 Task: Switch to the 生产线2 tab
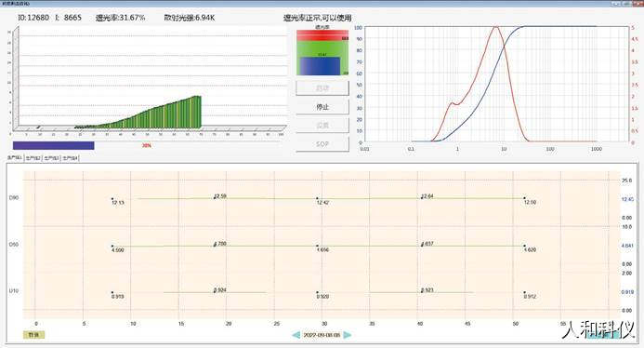click(33, 158)
